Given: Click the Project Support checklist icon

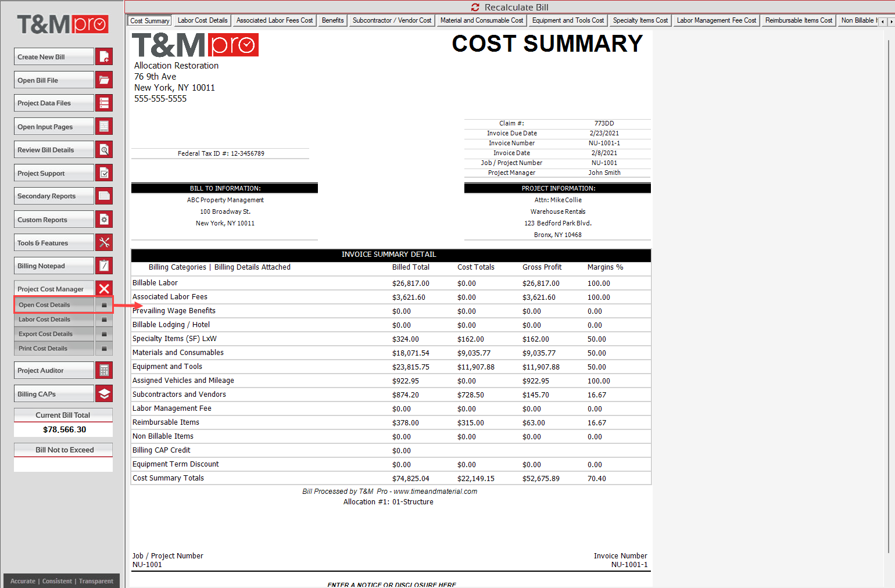Looking at the screenshot, I should coord(104,173).
